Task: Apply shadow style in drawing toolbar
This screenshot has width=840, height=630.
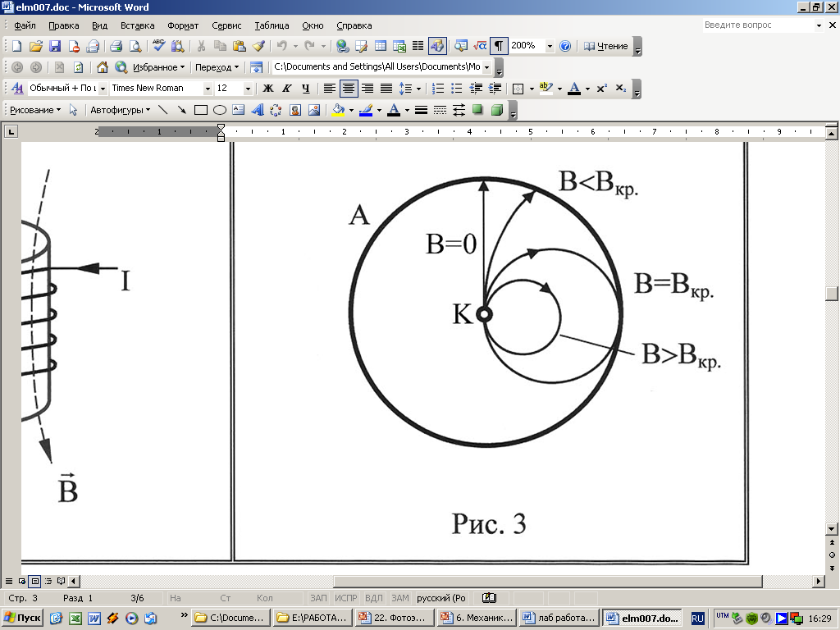Action: pos(477,110)
